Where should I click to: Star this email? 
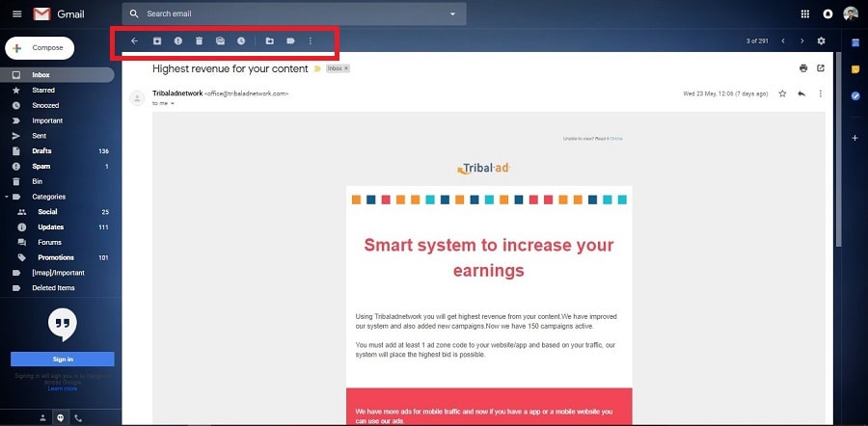pos(782,93)
